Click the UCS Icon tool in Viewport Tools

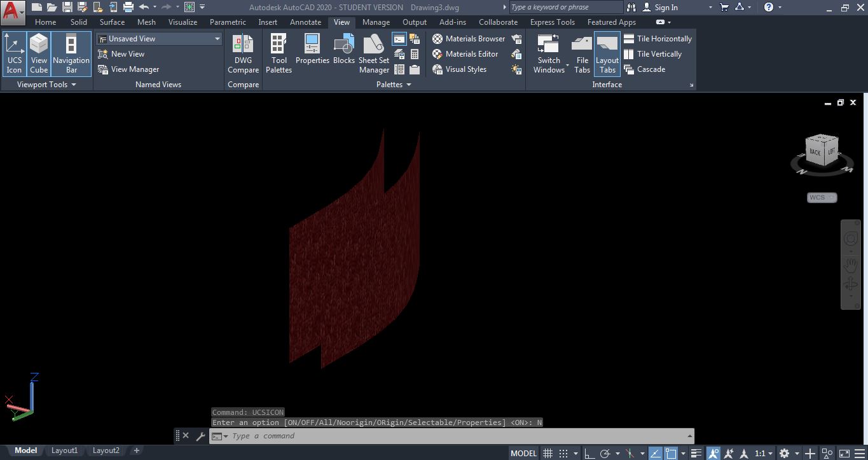coord(14,53)
